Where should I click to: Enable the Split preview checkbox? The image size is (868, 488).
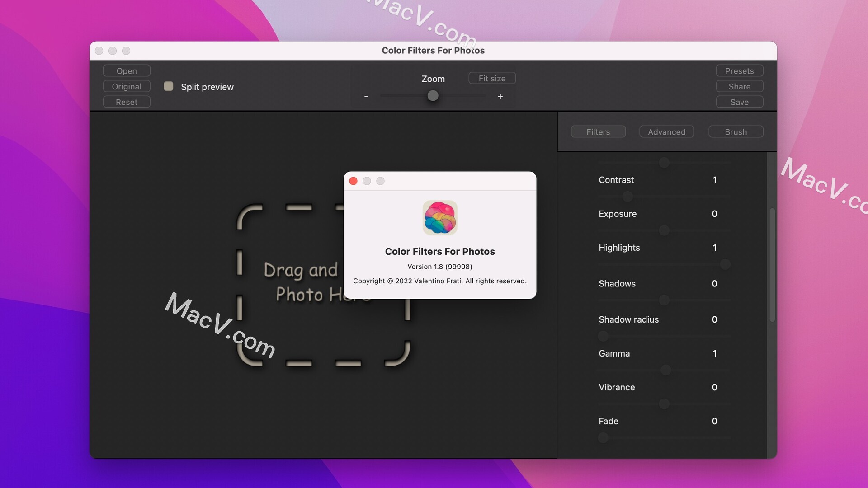[x=169, y=86]
